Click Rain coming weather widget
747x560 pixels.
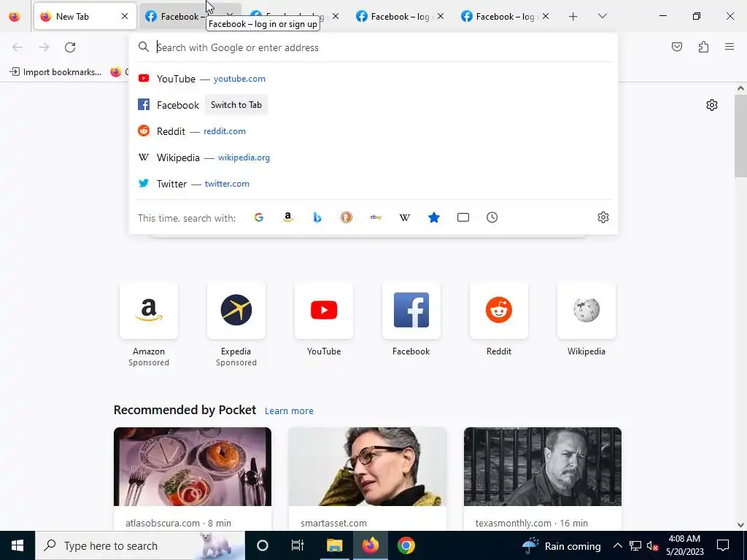561,545
